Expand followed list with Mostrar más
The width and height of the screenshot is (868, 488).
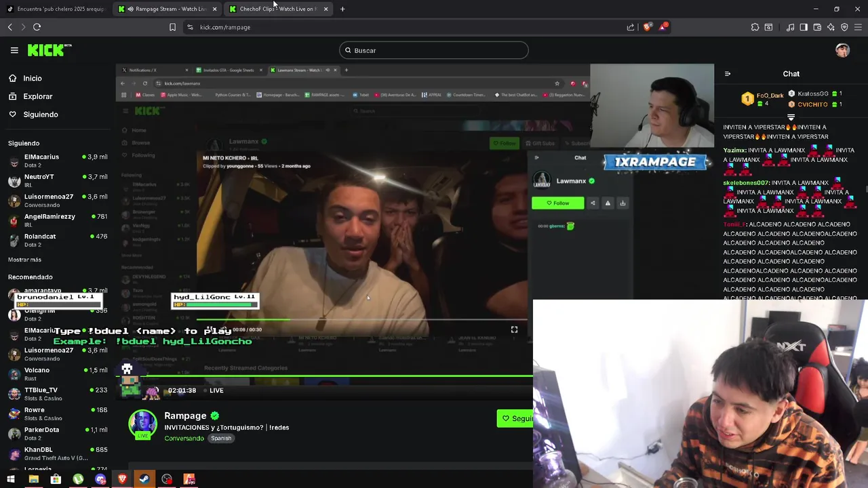pos(24,260)
